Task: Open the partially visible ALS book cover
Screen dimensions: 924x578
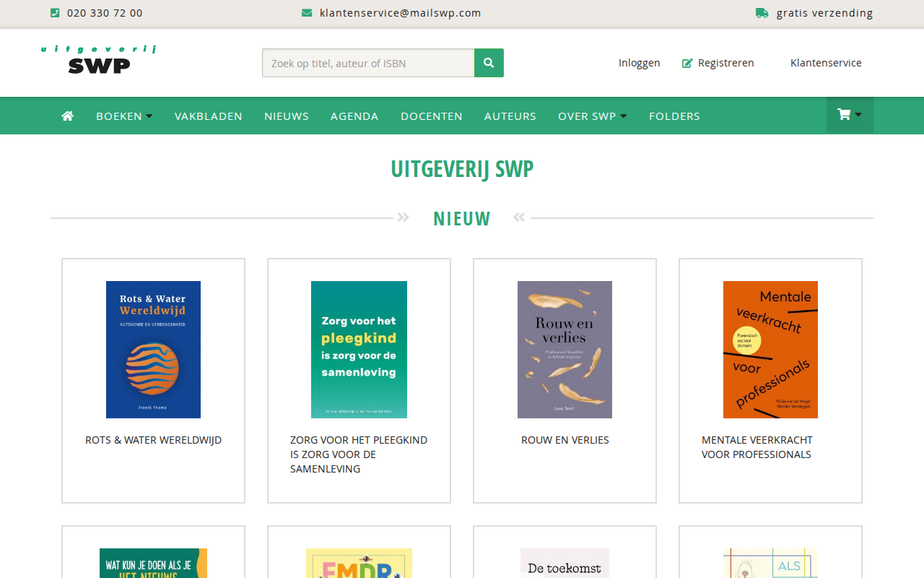Action: pyautogui.click(x=770, y=563)
